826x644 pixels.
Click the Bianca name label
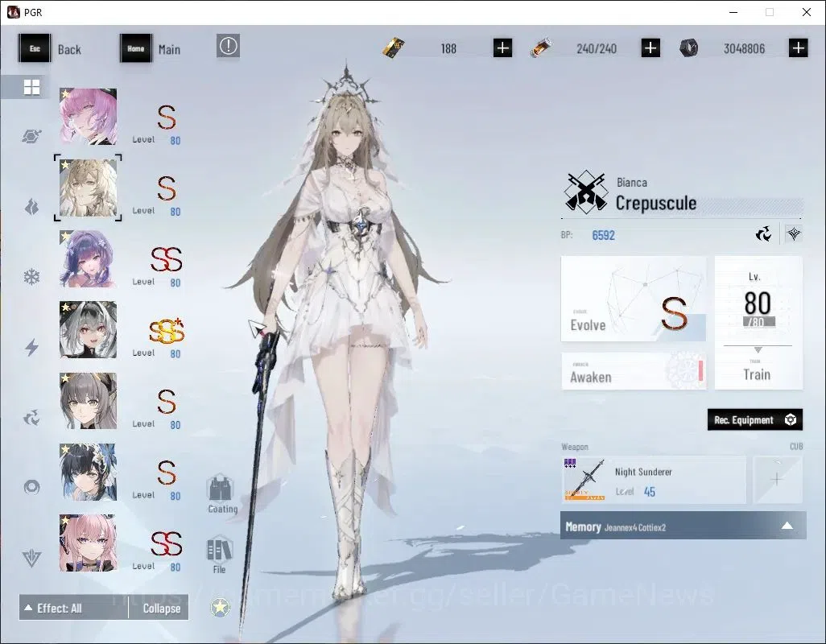tap(632, 183)
